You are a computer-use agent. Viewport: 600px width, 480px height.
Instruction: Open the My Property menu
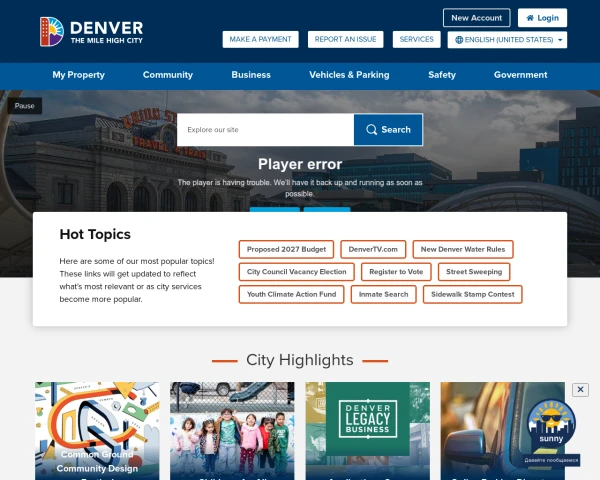(78, 75)
